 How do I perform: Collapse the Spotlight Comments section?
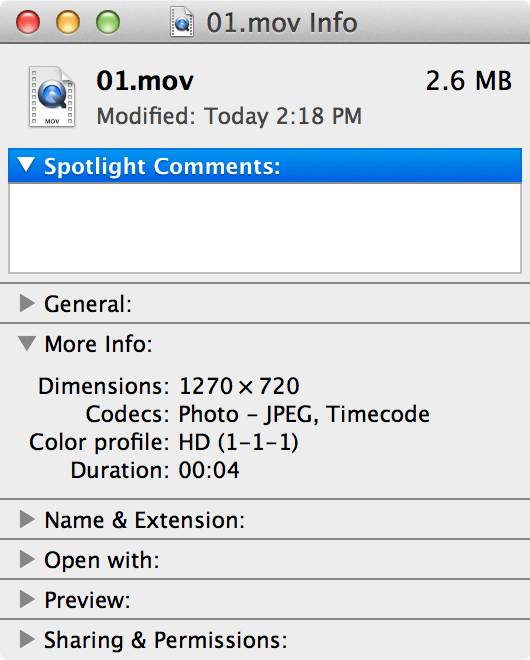coord(26,165)
